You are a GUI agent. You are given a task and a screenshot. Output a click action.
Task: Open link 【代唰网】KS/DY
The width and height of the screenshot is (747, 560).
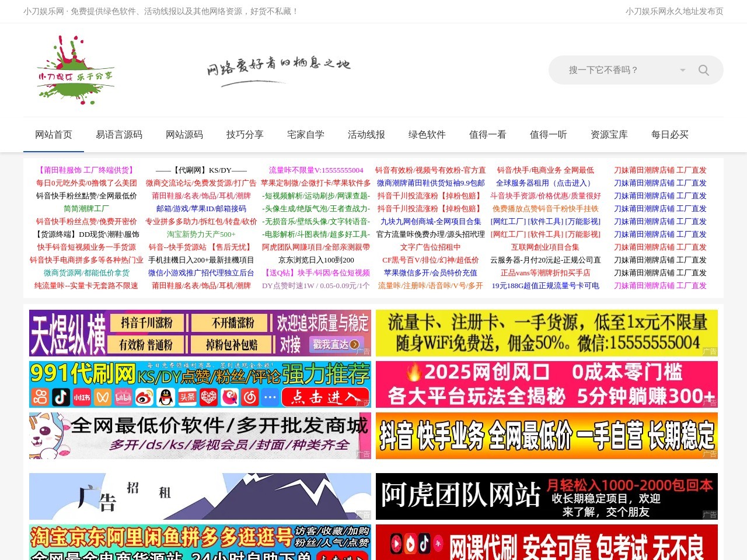click(201, 170)
